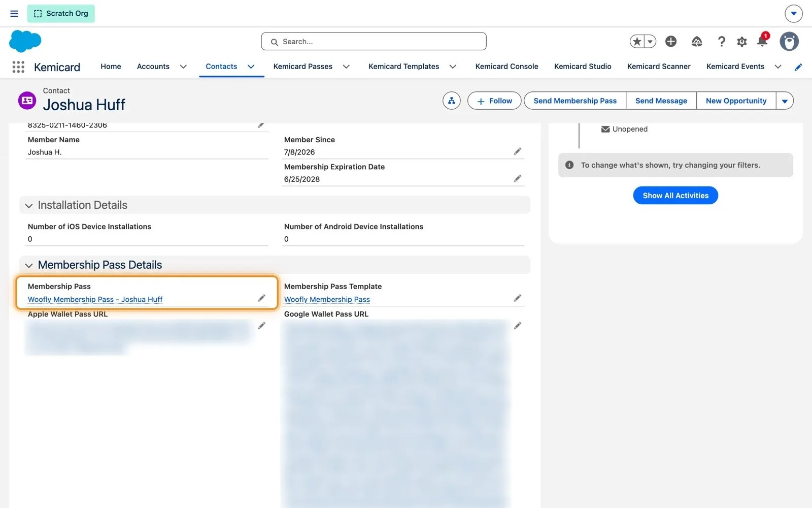The width and height of the screenshot is (812, 508).
Task: Click the Unopened email envelope icon
Action: tap(605, 129)
